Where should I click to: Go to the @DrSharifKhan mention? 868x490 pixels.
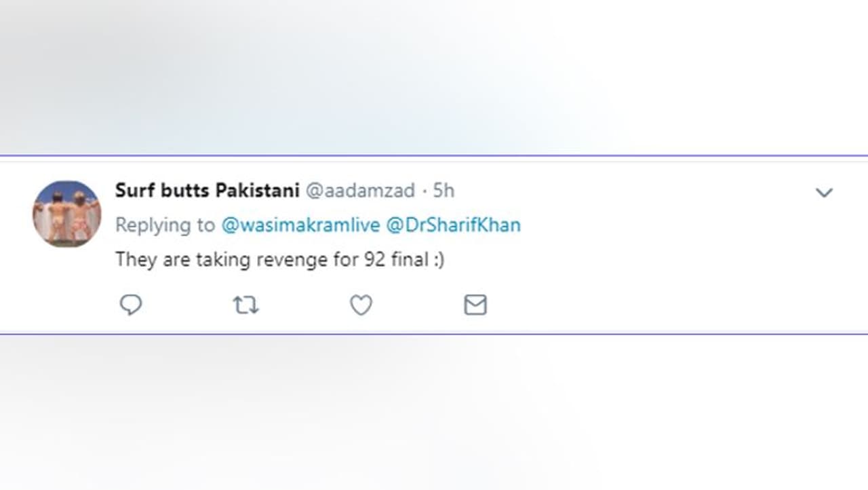coord(453,225)
